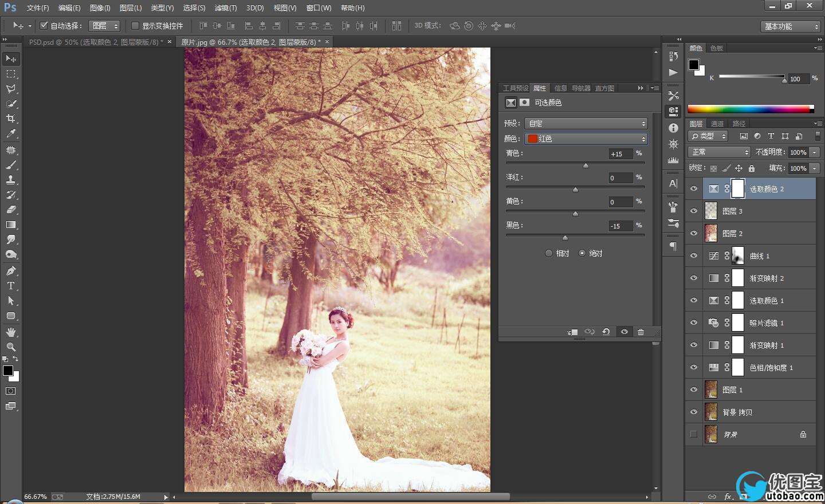Select the Eyedropper tool
Viewport: 825px width, 504px height.
pyautogui.click(x=11, y=133)
